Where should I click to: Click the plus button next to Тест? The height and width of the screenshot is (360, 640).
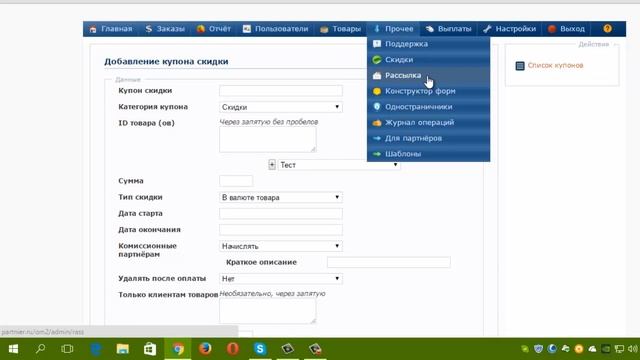272,164
